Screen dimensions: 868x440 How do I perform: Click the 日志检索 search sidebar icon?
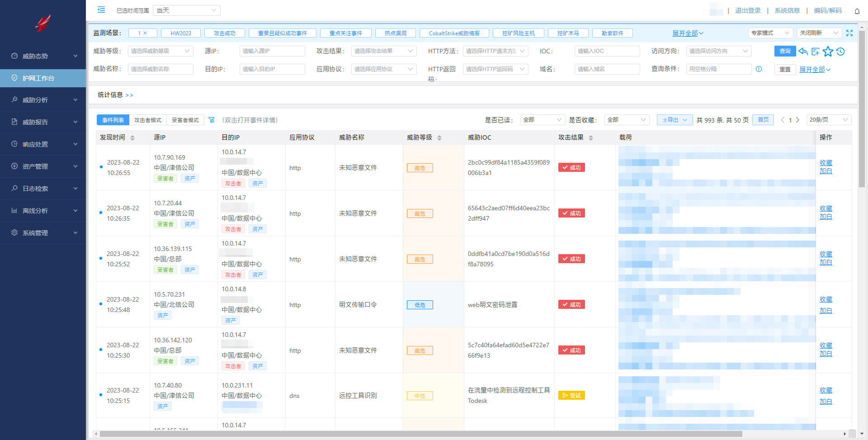click(14, 189)
